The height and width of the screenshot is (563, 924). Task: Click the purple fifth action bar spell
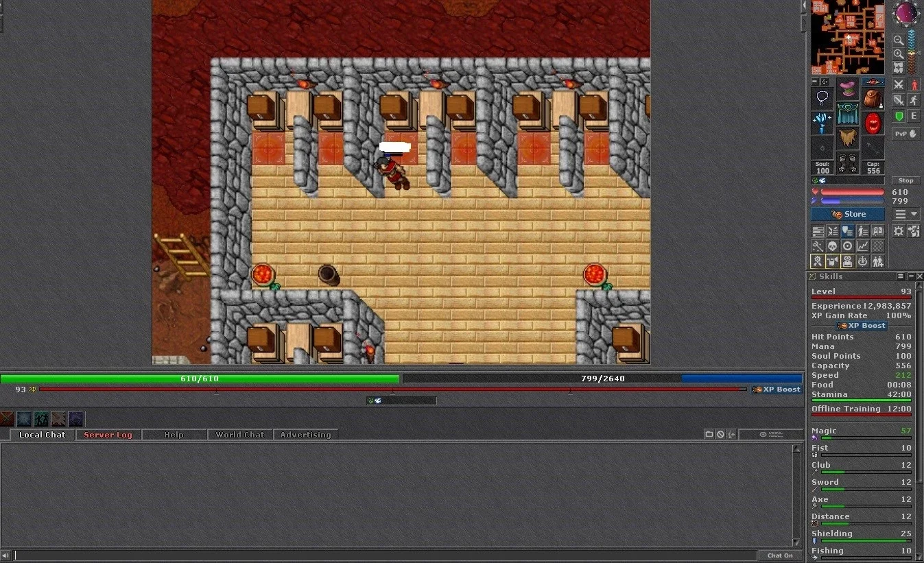[76, 419]
